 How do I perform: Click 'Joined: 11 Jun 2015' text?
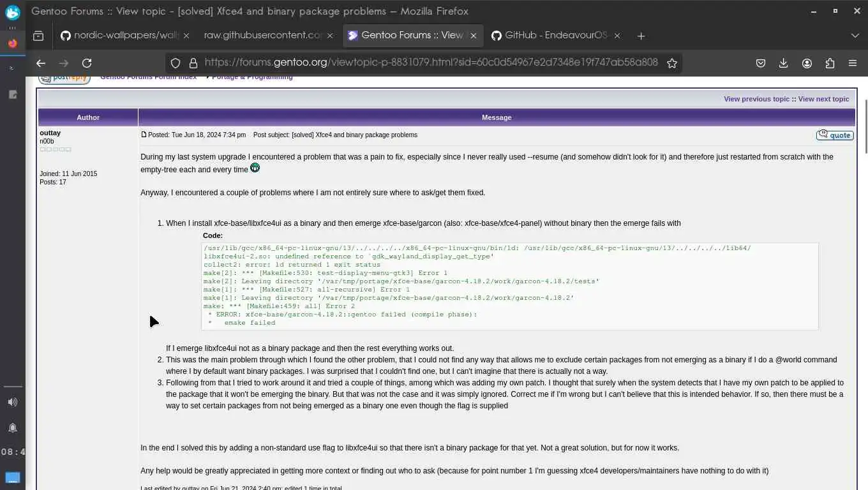point(68,174)
